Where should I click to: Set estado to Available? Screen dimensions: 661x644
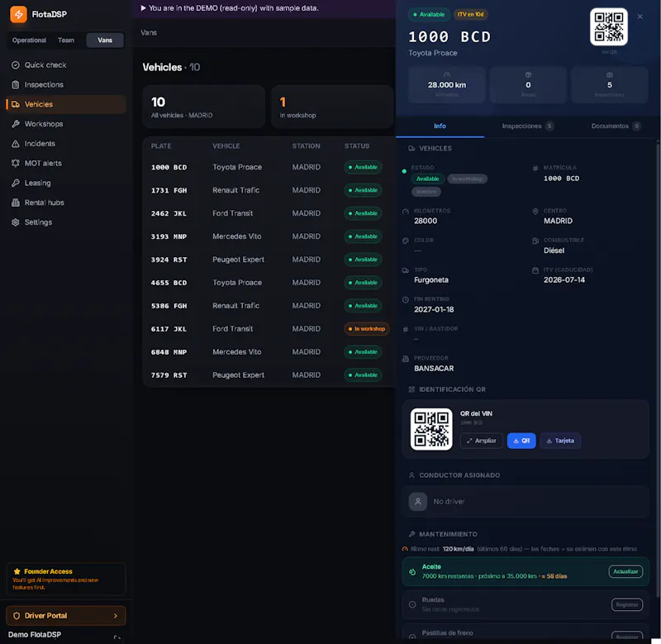point(427,179)
